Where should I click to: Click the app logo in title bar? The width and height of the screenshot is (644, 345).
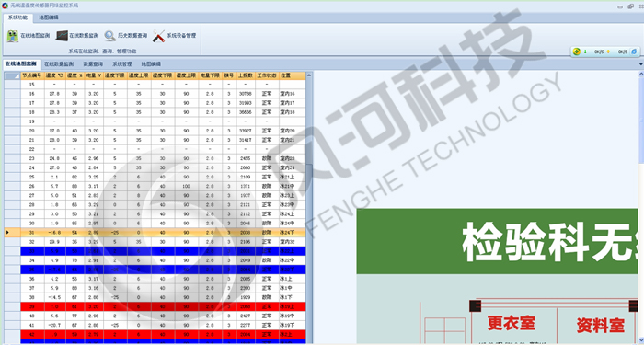[x=5, y=6]
